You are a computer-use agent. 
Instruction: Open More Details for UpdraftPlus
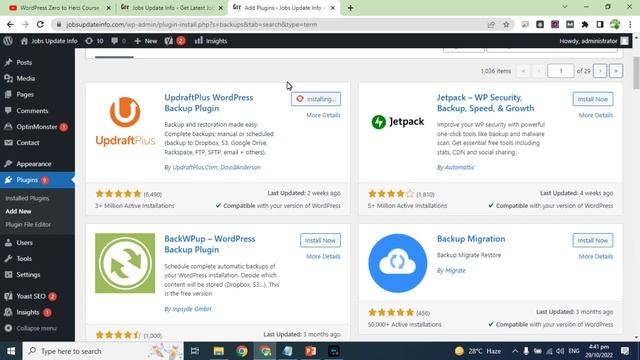(323, 115)
